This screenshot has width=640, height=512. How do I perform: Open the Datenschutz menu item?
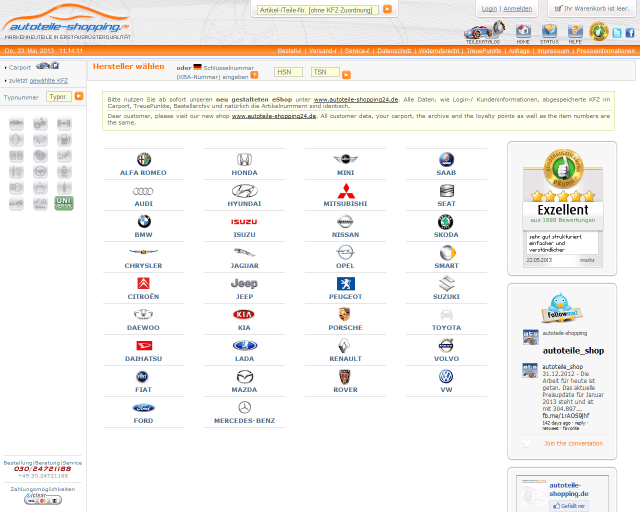pyautogui.click(x=394, y=51)
